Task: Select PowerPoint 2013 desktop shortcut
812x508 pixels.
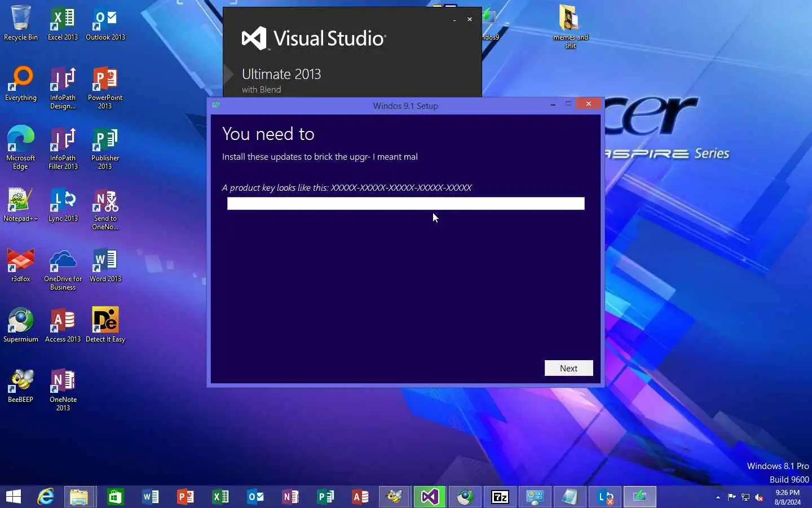Action: tap(105, 87)
